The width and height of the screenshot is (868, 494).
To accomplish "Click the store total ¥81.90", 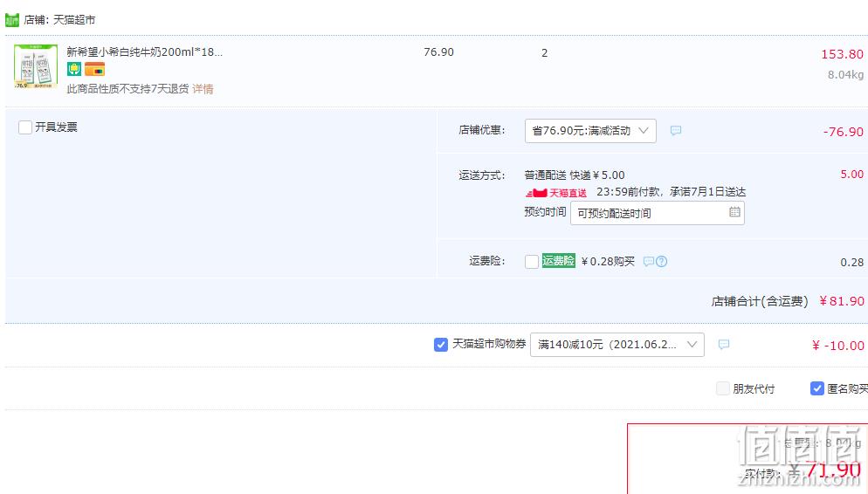I will pyautogui.click(x=842, y=301).
